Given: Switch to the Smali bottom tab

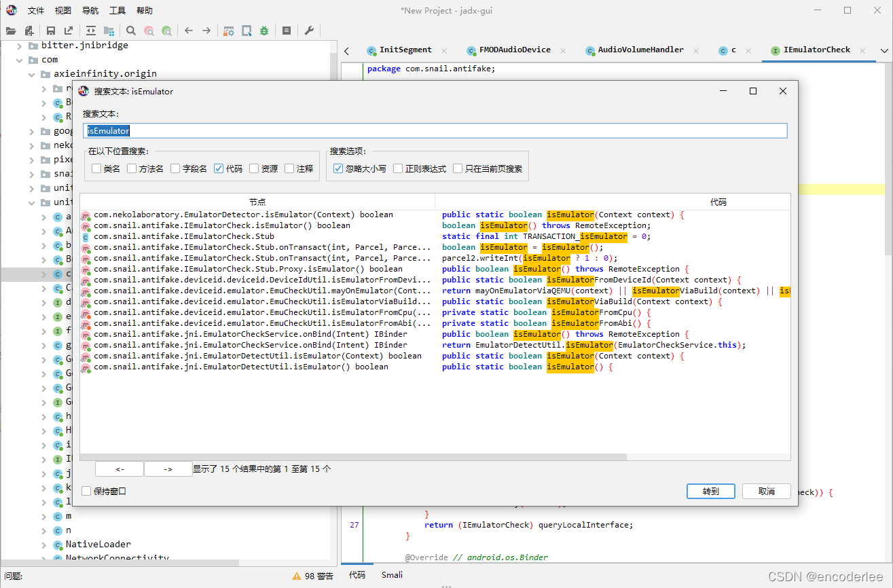Looking at the screenshot, I should point(392,575).
